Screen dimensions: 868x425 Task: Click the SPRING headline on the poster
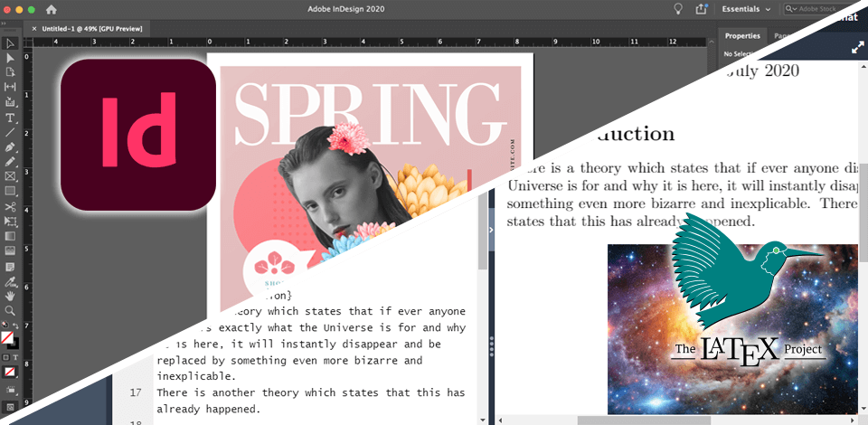(x=371, y=113)
